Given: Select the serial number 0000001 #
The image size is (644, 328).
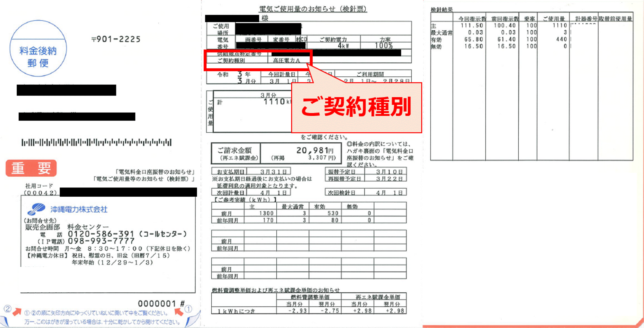Looking at the screenshot, I should point(161,304).
